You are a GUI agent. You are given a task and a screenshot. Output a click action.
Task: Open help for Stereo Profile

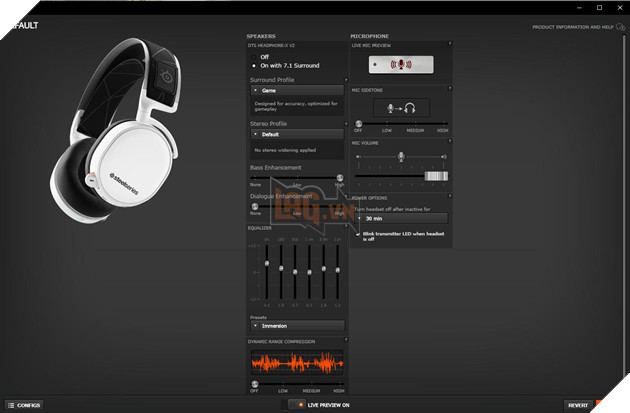click(346, 124)
